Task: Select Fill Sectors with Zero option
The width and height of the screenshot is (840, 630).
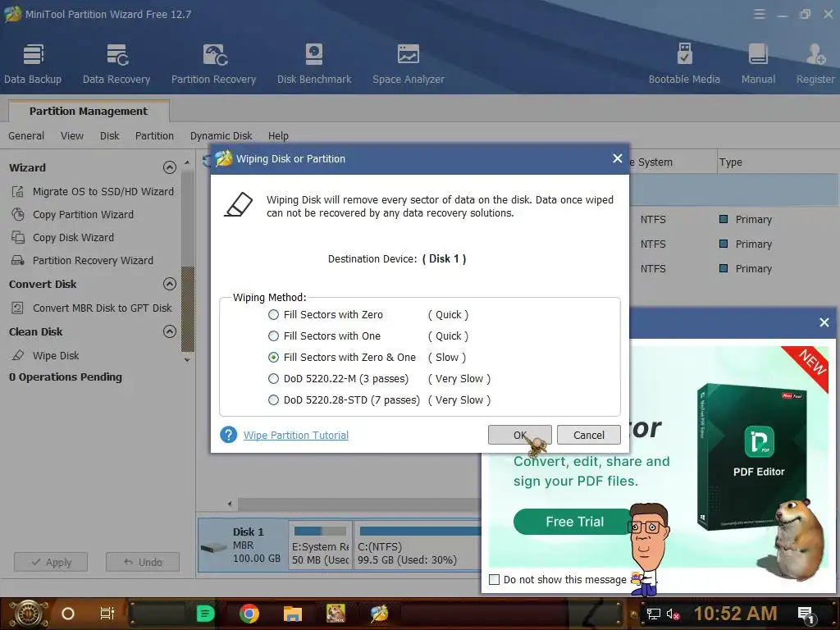Action: pyautogui.click(x=273, y=314)
